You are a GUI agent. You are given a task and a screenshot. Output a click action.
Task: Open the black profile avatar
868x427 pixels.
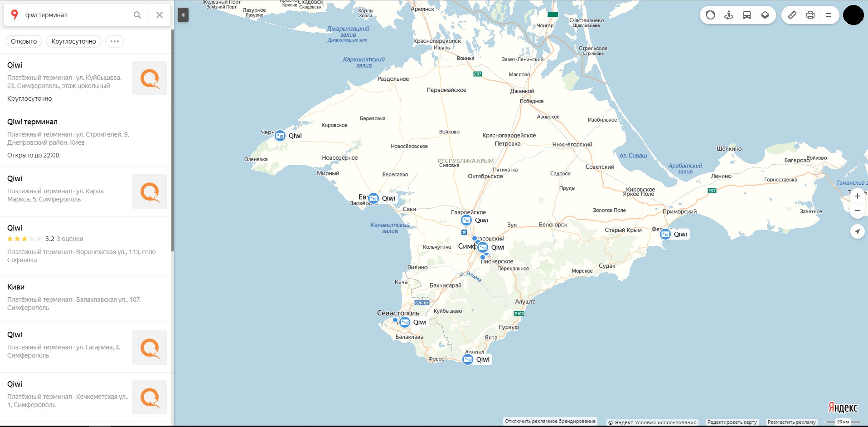pyautogui.click(x=853, y=15)
